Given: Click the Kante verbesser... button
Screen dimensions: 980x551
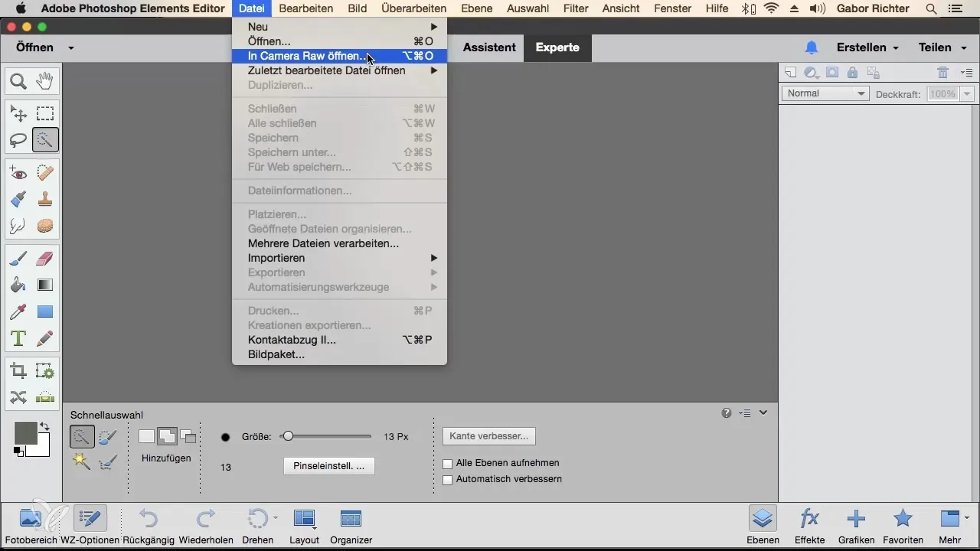Looking at the screenshot, I should 489,436.
